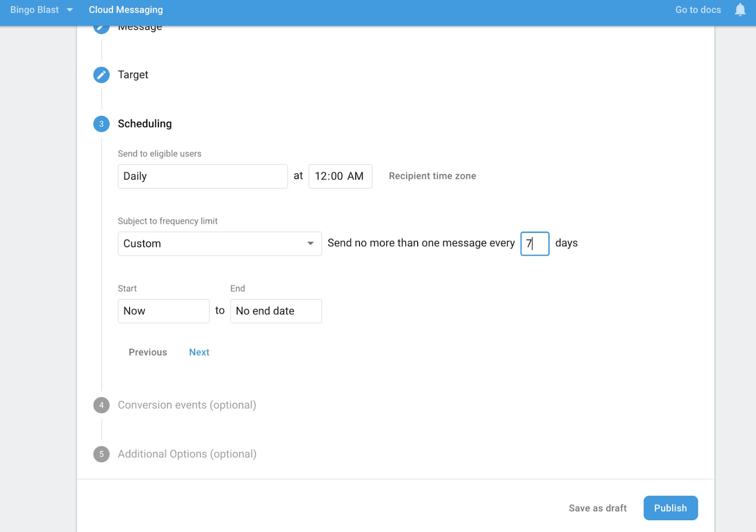Open Additional Options (optional) step
Image resolution: width=756 pixels, height=532 pixels.
point(187,454)
